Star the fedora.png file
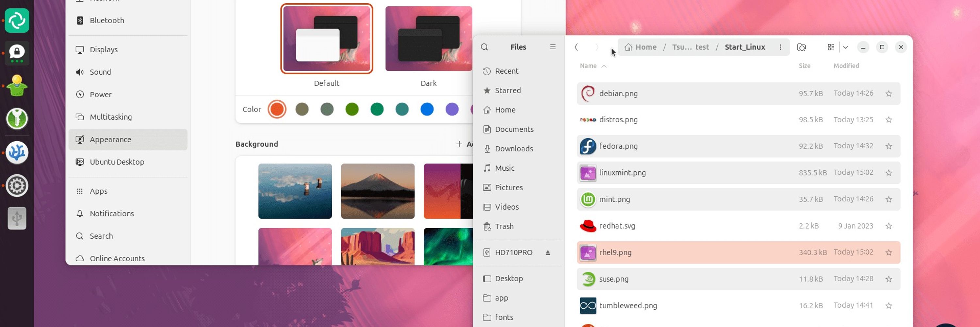Screen dimensions: 980x327 tap(889, 146)
